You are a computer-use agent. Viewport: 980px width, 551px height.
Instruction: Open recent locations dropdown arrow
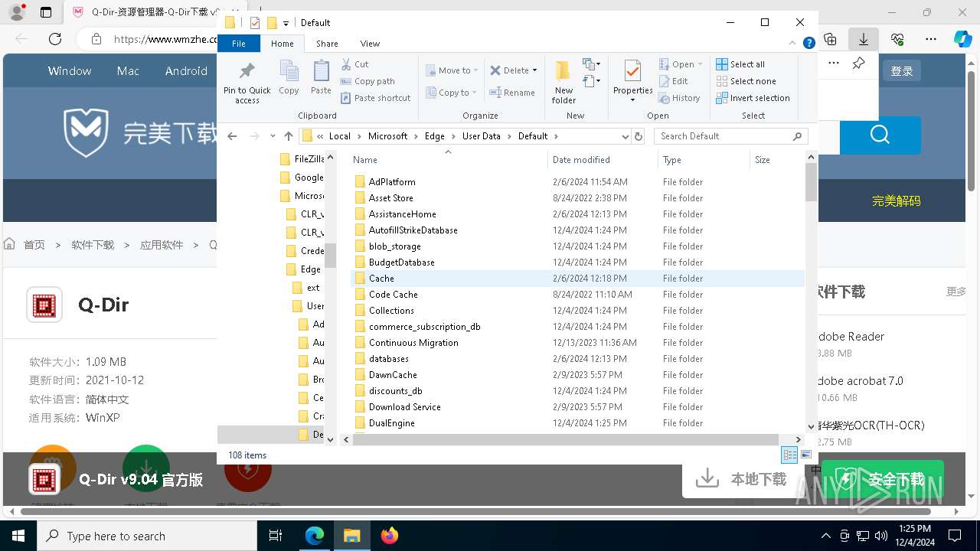click(x=273, y=136)
